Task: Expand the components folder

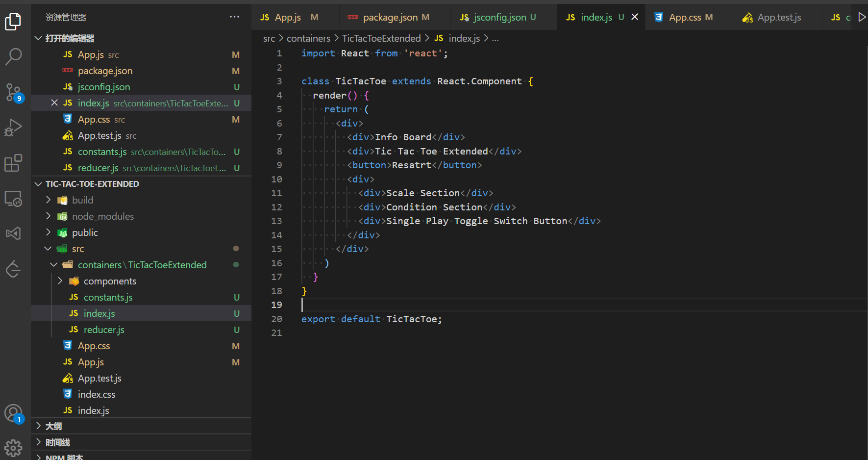Action: pyautogui.click(x=110, y=281)
